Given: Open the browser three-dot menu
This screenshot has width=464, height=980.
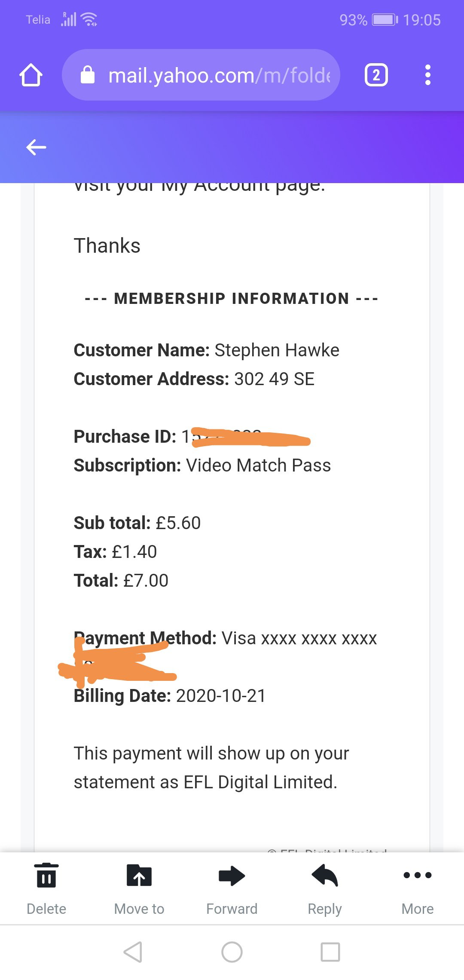Looking at the screenshot, I should 427,75.
